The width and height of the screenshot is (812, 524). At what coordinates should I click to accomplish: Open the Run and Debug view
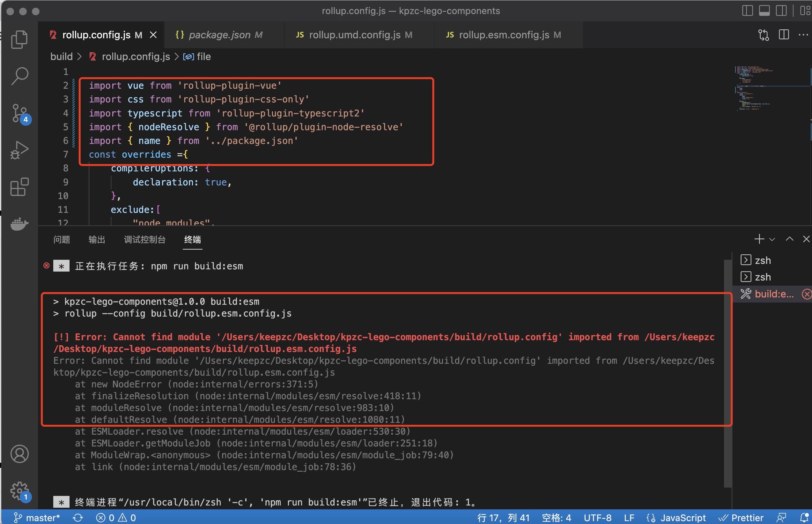point(19,150)
